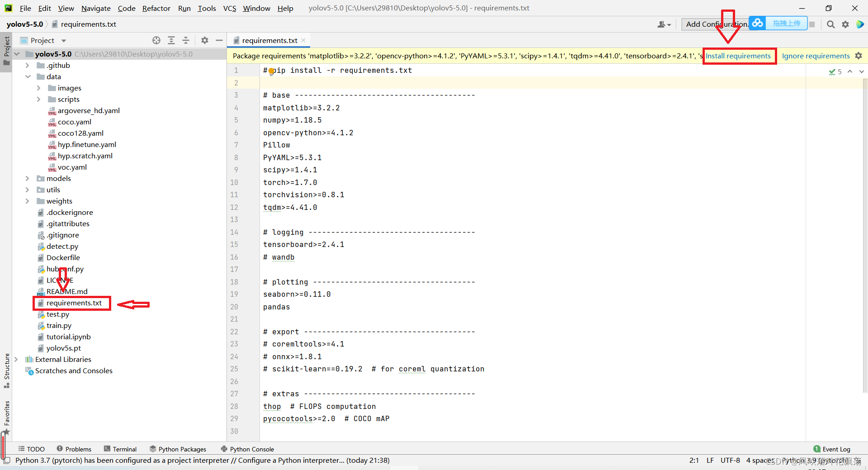Close the requirements.txt editor tab
Image resolution: width=868 pixels, height=470 pixels.
[x=303, y=40]
